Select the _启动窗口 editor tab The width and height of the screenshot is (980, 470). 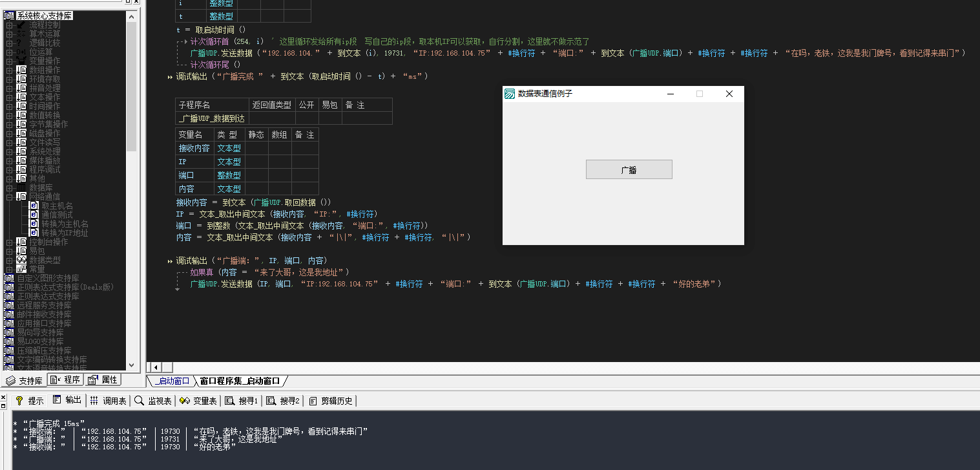point(172,381)
